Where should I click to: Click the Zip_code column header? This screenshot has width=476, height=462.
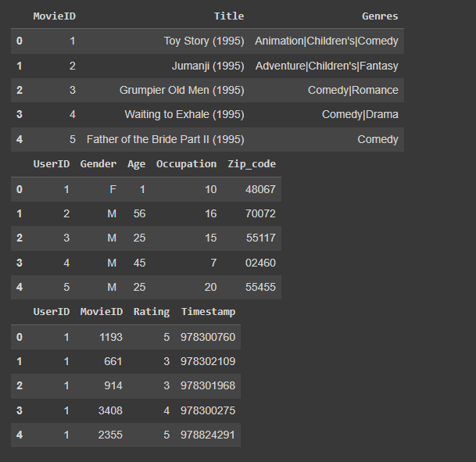click(x=252, y=164)
